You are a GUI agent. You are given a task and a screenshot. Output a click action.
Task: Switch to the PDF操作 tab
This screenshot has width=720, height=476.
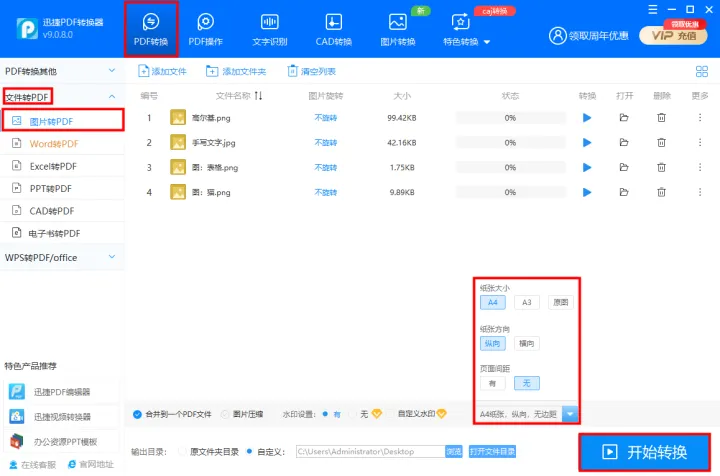click(x=205, y=29)
